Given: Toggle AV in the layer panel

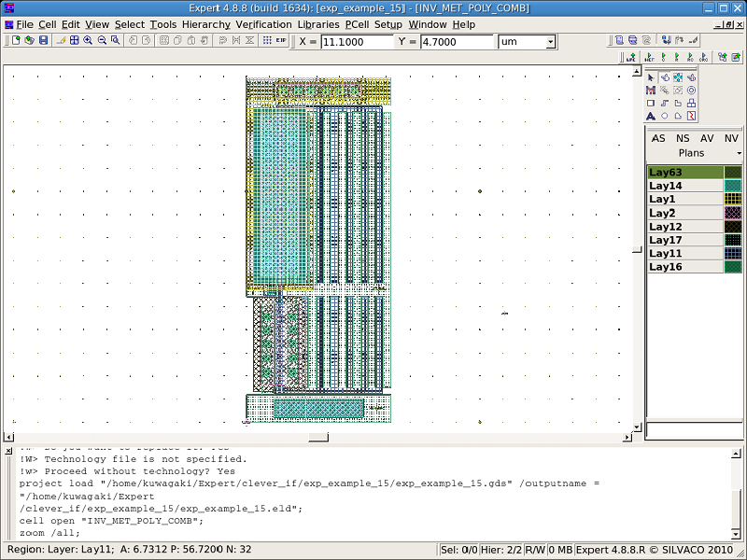Looking at the screenshot, I should 707,138.
